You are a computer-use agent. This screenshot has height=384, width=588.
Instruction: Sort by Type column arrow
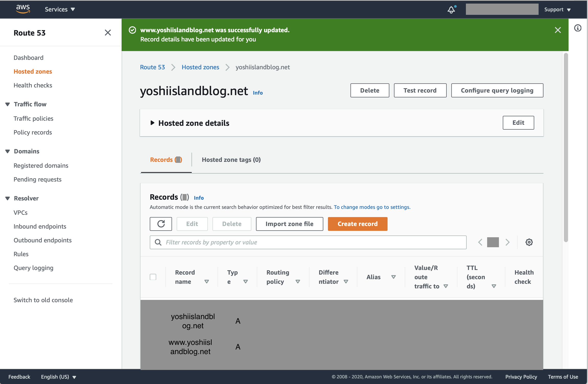tap(245, 281)
